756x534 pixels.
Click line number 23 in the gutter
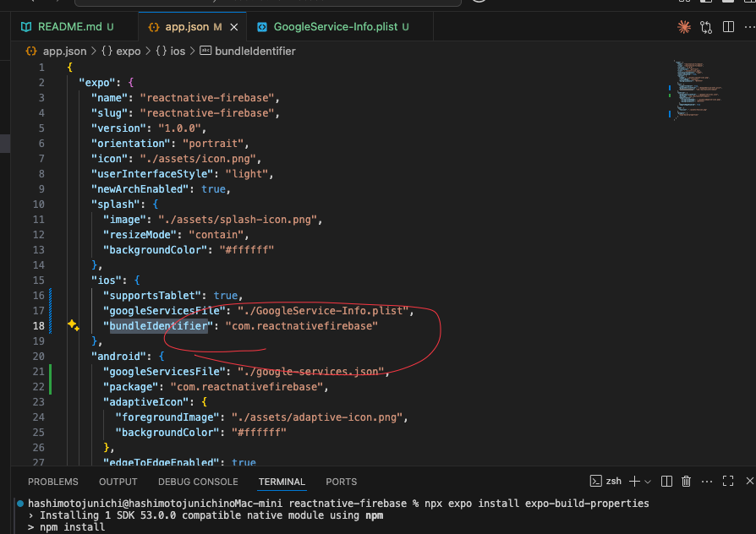39,401
